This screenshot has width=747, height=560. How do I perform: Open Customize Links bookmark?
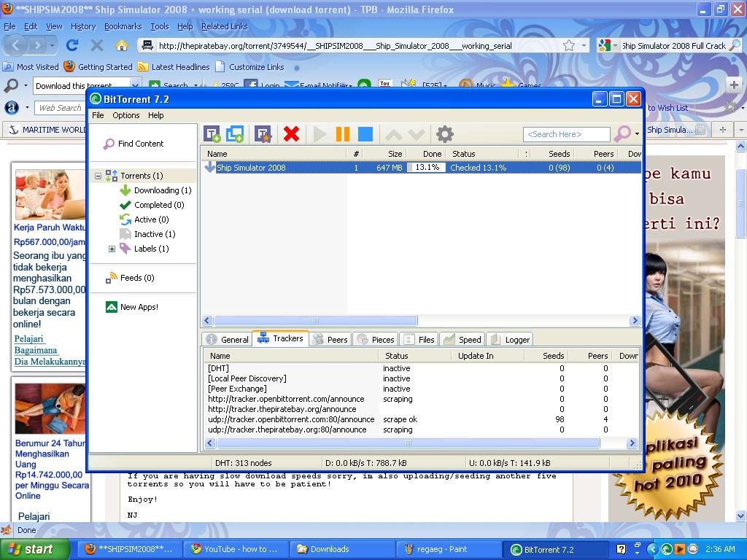(x=249, y=67)
